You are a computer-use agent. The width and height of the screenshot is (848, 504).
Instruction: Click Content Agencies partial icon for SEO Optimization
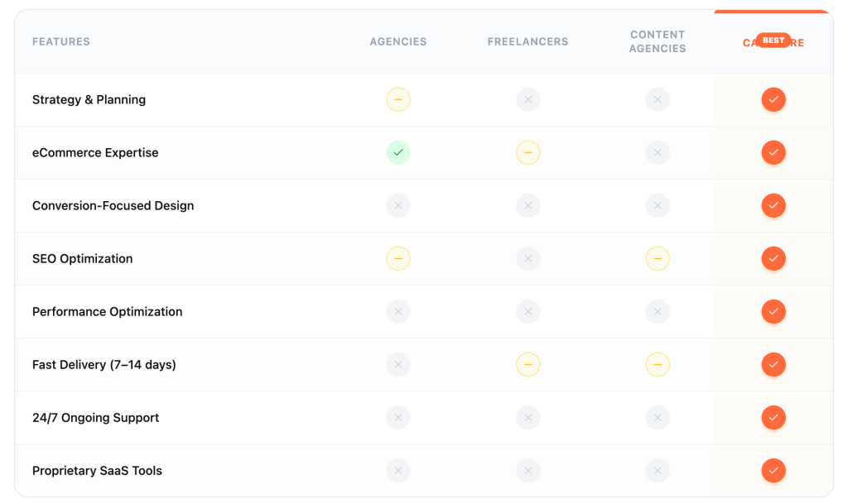tap(658, 259)
